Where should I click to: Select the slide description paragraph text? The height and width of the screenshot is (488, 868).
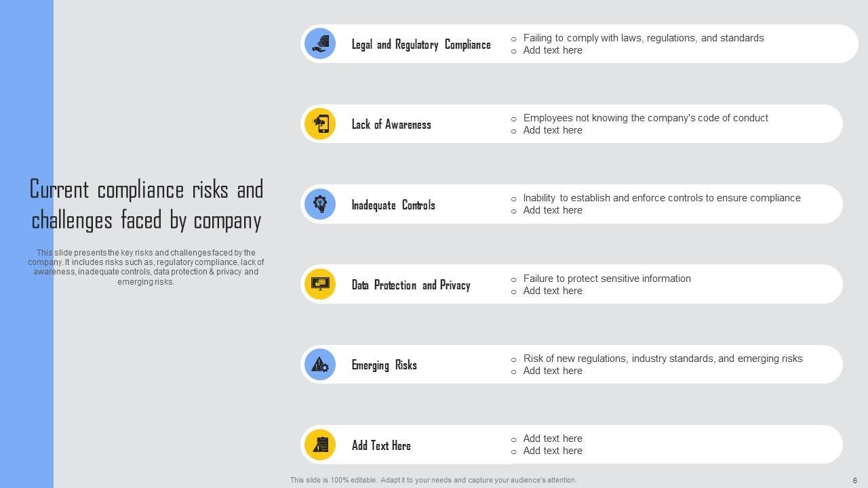146,267
